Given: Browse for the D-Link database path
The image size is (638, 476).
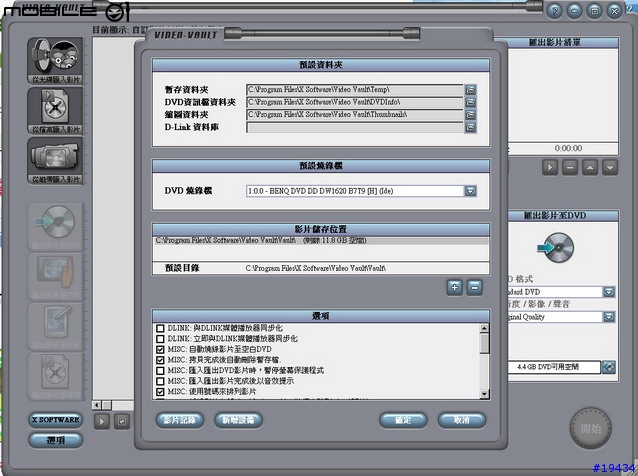Looking at the screenshot, I should pos(470,127).
